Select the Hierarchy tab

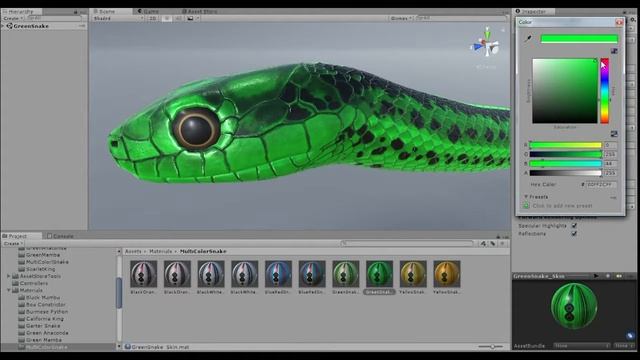pyautogui.click(x=21, y=12)
